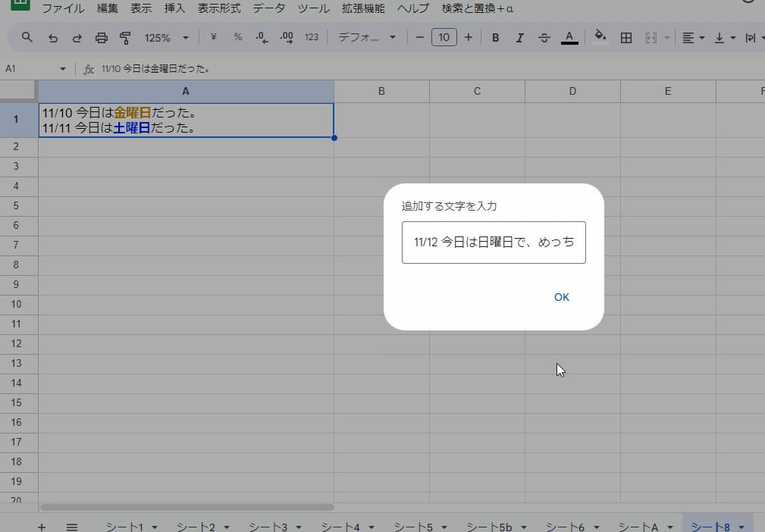Open the シート5b tab dropdown arrow

point(523,527)
